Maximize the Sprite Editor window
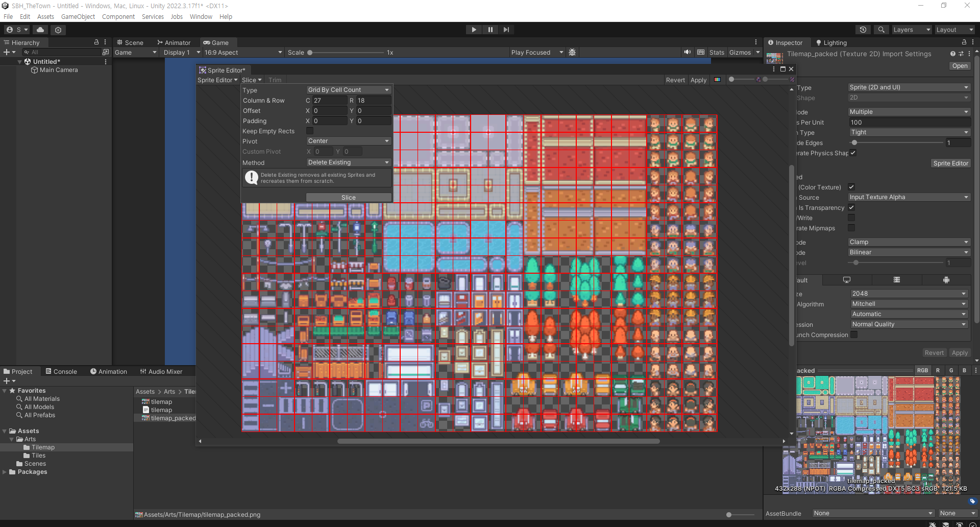This screenshot has width=980, height=527. pos(783,69)
